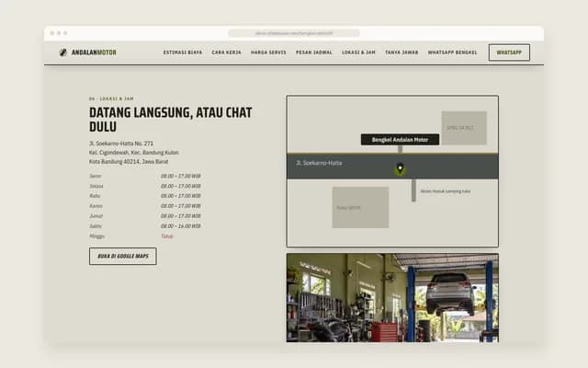The width and height of the screenshot is (588, 368).
Task: Click address line Jl. Soekarno-Hatta No. 271
Action: (121, 144)
